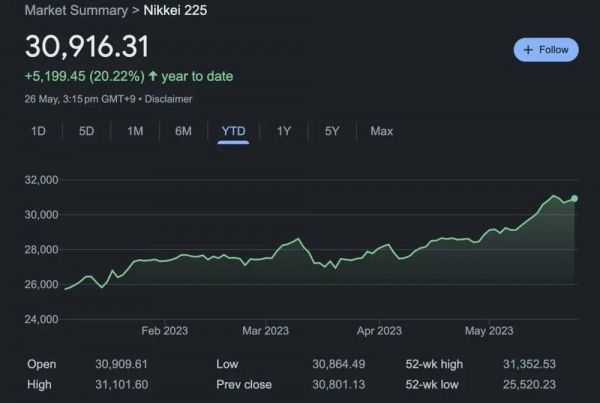Show the 1M chart range

(x=135, y=131)
